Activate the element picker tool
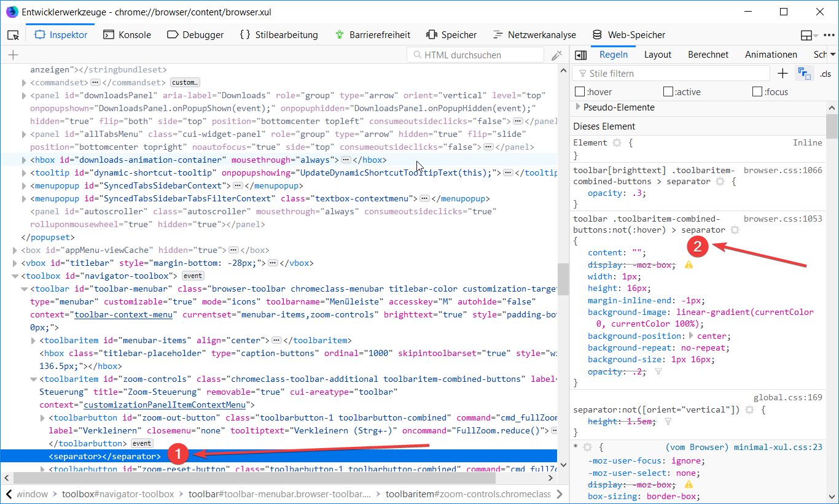The width and height of the screenshot is (839, 504). point(14,35)
